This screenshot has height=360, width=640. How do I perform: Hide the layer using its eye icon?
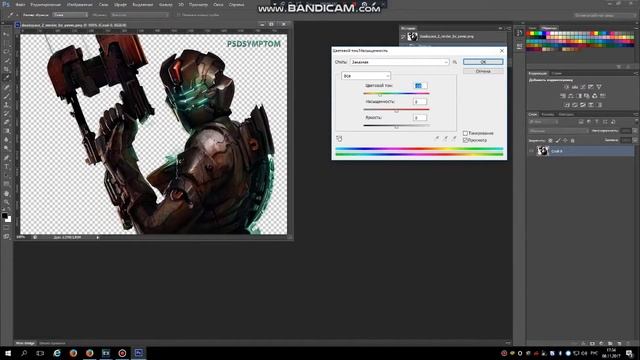pyautogui.click(x=531, y=151)
